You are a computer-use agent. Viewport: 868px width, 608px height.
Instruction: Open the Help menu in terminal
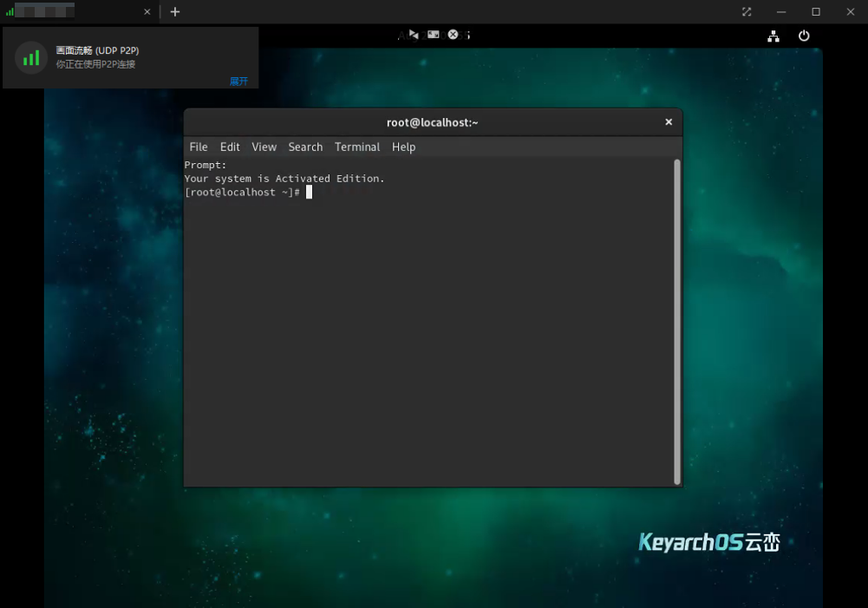pos(403,147)
